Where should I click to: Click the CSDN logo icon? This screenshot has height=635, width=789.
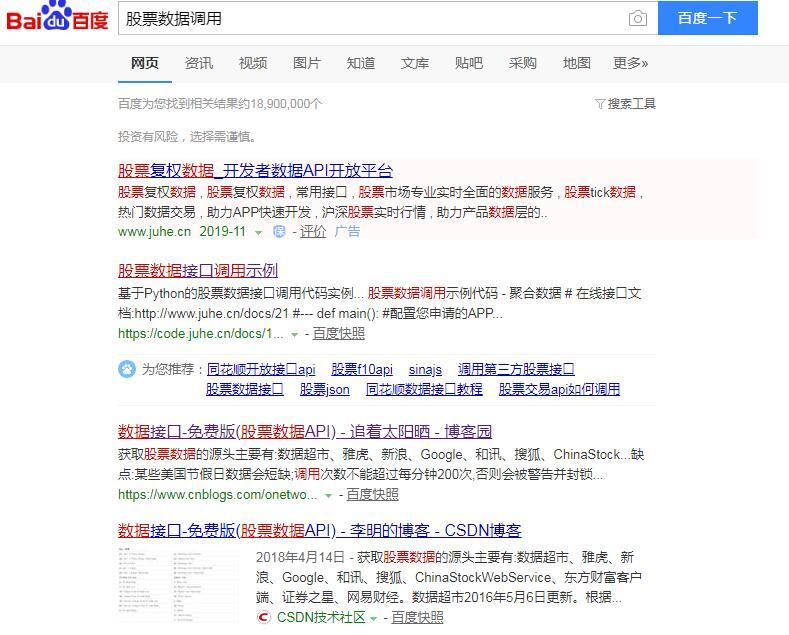coord(264,617)
